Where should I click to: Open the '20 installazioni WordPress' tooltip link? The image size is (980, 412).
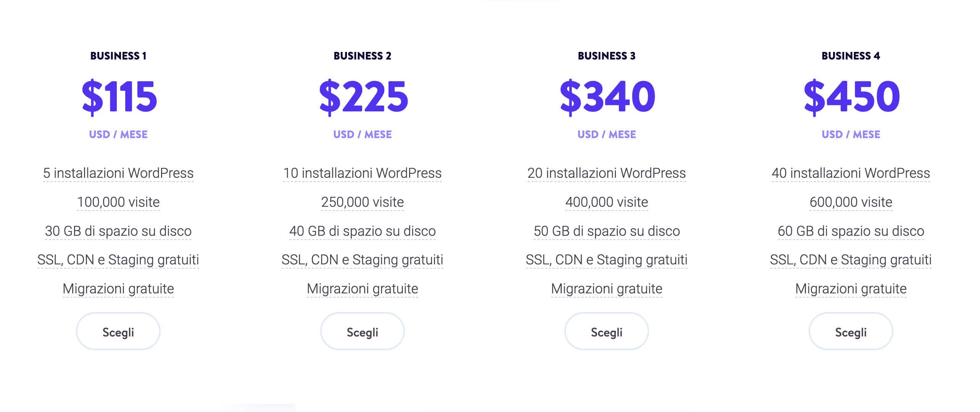click(x=606, y=174)
